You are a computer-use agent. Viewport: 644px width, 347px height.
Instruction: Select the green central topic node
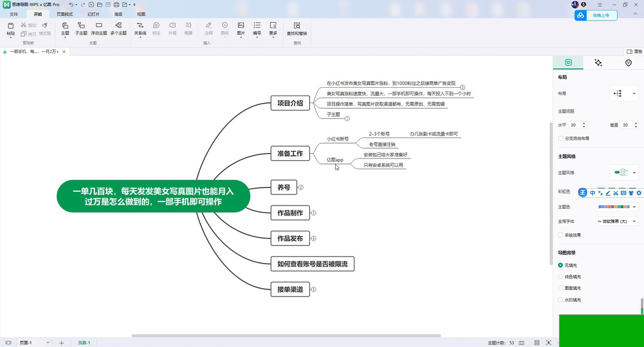point(153,196)
